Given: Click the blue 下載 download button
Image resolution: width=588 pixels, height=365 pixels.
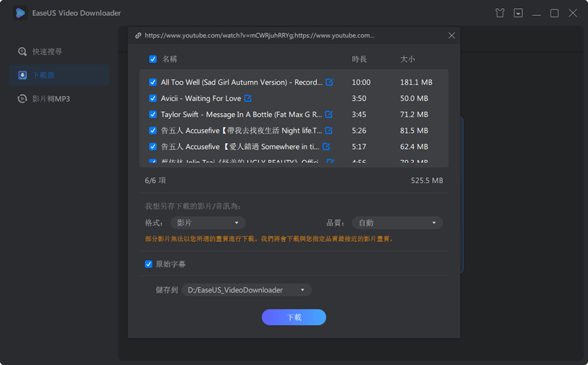Looking at the screenshot, I should (x=294, y=317).
